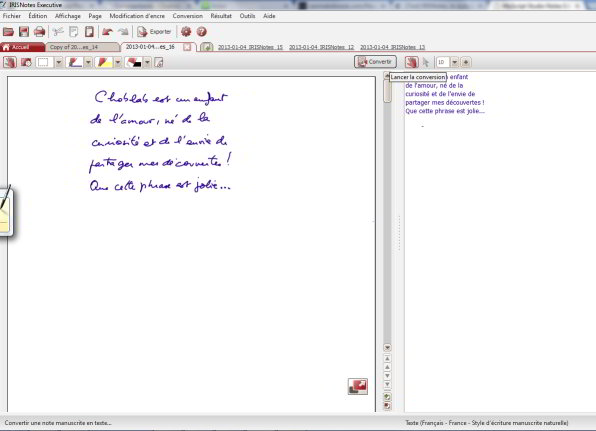Click the Open file folder icon
The height and width of the screenshot is (431, 596).
point(8,32)
